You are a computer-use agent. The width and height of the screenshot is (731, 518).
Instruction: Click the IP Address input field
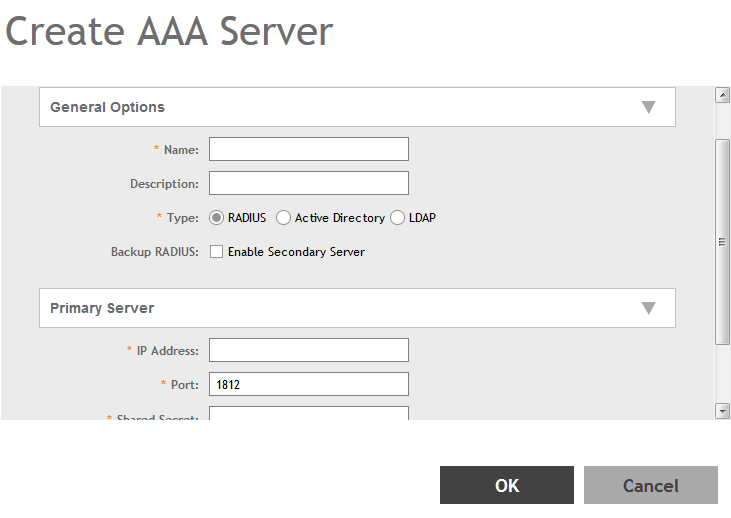tap(308, 350)
